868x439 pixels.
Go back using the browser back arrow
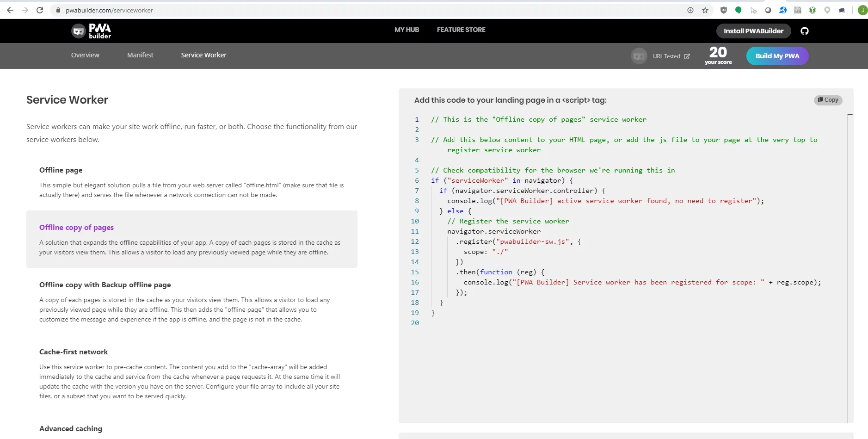(10, 10)
